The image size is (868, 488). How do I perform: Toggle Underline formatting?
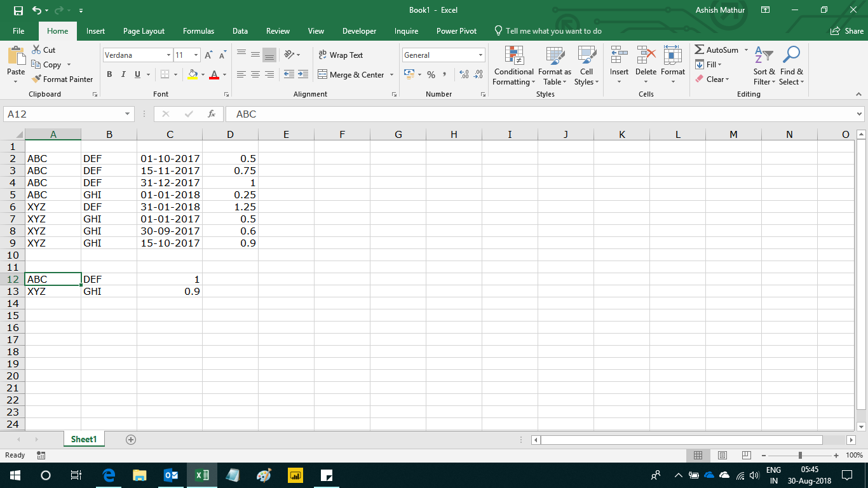point(138,75)
